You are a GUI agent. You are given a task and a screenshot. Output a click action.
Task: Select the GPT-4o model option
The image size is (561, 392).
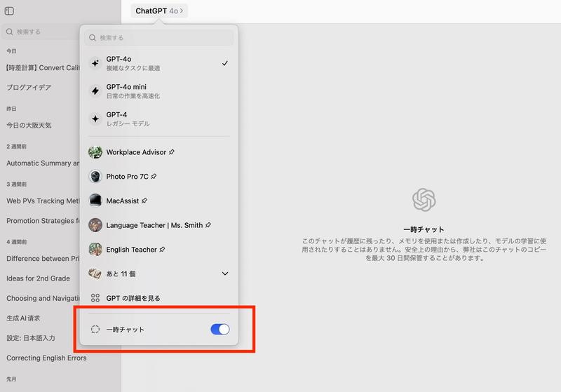[159, 63]
